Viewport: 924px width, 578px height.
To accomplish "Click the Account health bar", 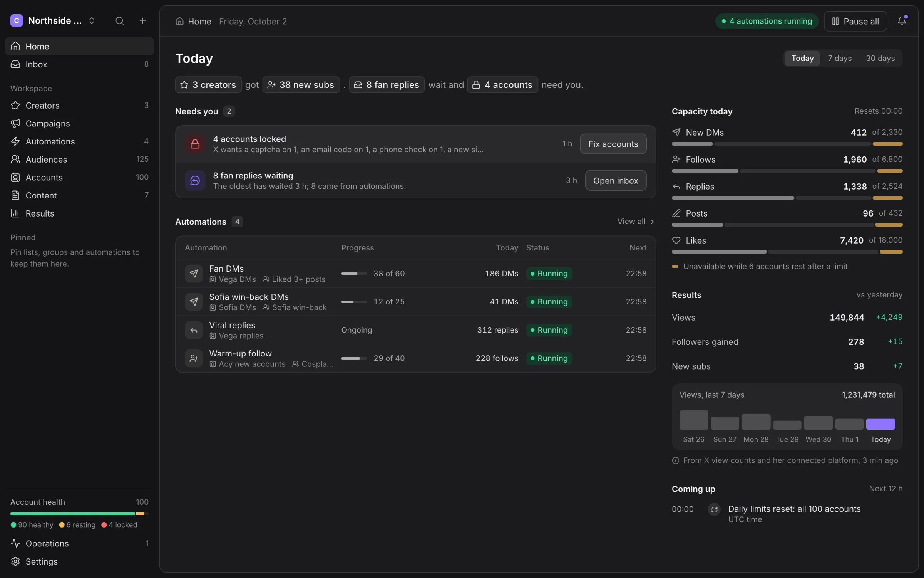I will pyautogui.click(x=79, y=514).
